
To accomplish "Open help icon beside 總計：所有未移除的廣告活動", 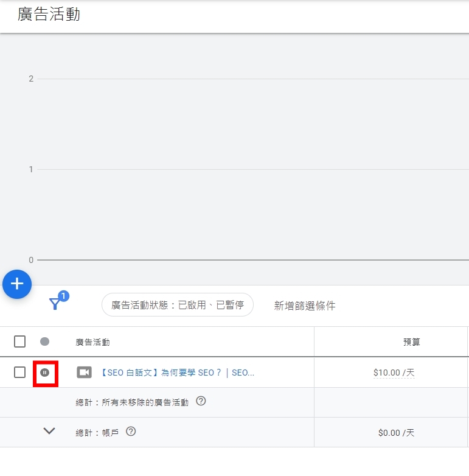I will pos(201,401).
